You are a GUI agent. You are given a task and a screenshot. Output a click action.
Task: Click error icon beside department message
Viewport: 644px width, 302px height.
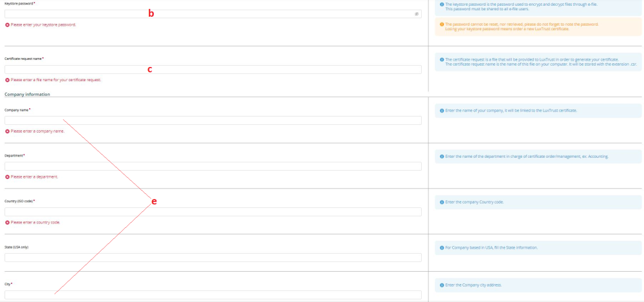pos(7,177)
